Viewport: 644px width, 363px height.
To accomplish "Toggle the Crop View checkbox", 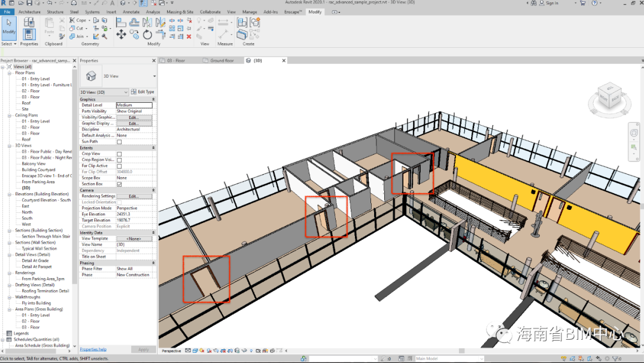I will pos(119,154).
